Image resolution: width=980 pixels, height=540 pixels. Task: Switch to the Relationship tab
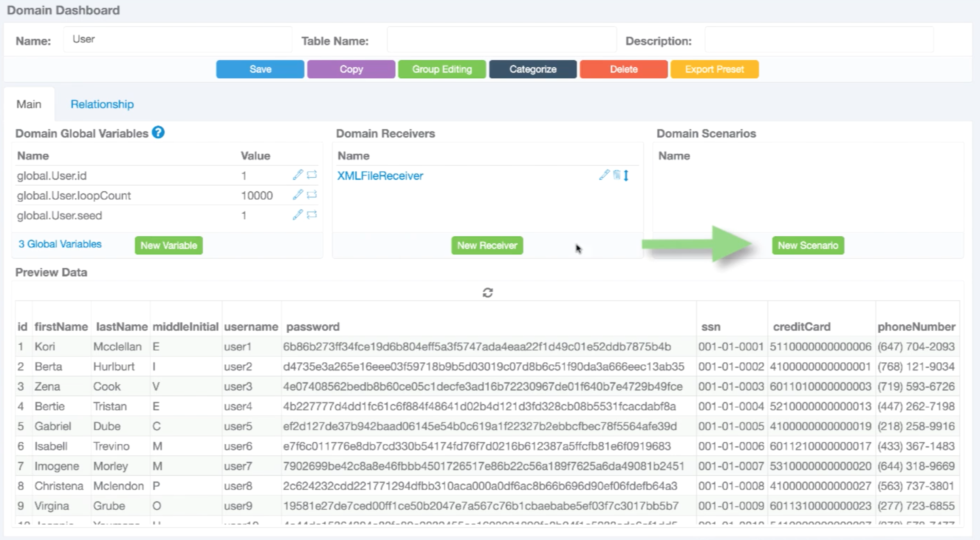(x=102, y=104)
